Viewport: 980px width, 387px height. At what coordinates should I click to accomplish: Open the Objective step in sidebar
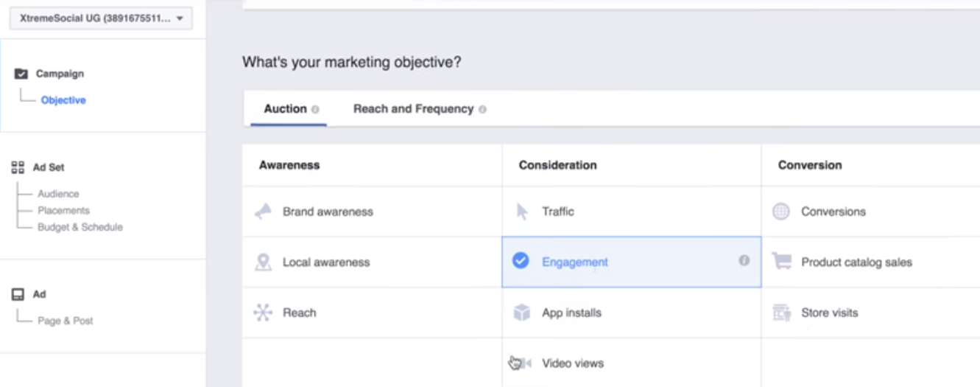click(63, 100)
